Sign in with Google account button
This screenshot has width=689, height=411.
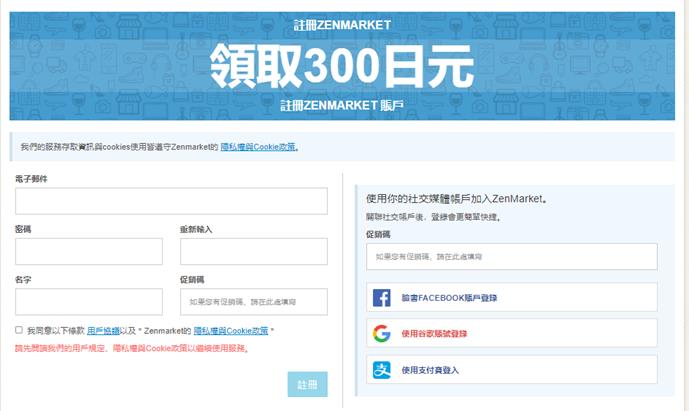coord(512,333)
